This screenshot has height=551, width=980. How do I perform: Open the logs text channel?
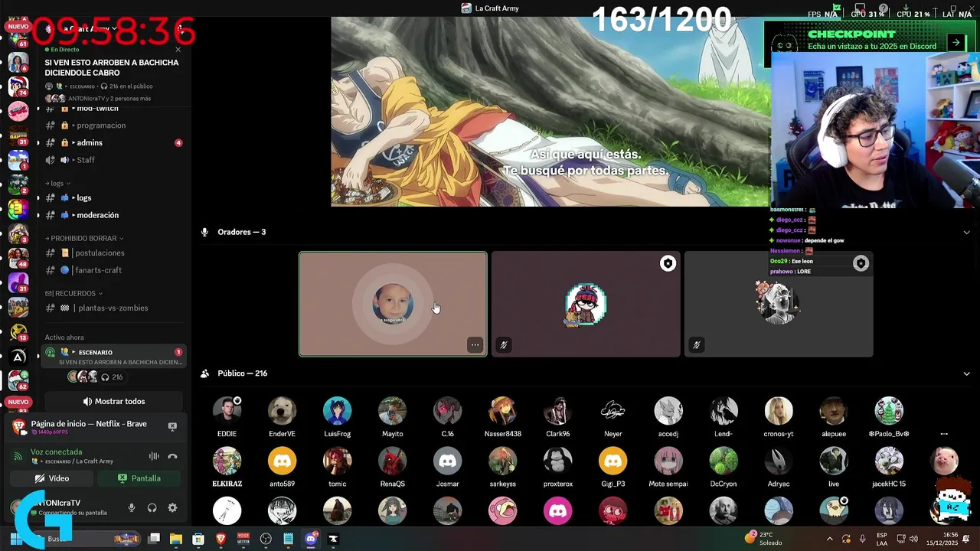point(113,197)
